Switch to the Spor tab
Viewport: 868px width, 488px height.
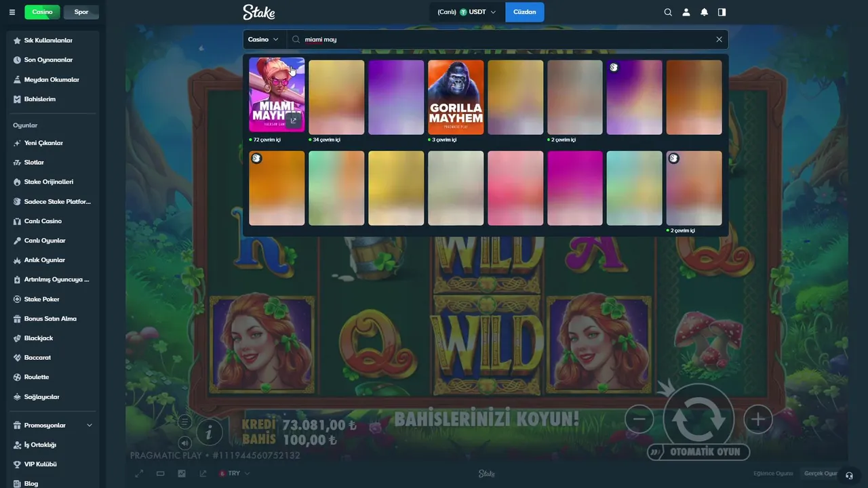tap(81, 12)
